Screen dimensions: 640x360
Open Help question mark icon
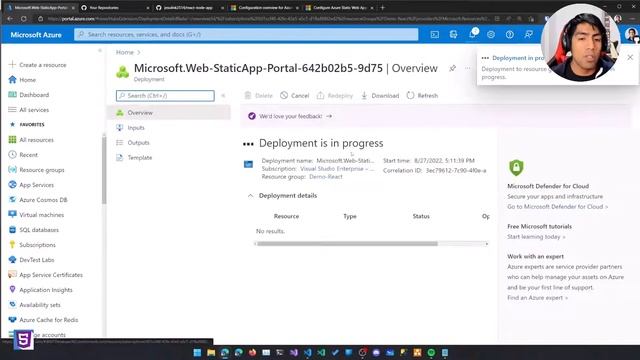click(x=510, y=35)
